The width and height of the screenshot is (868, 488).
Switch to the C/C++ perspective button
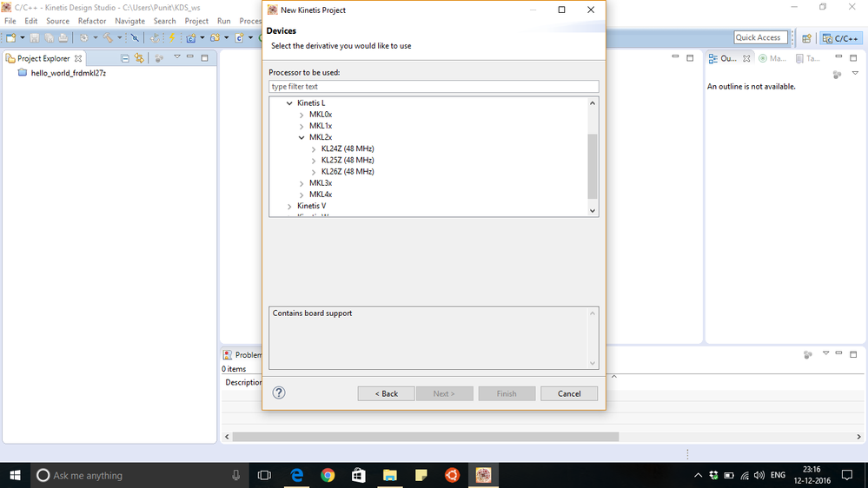pyautogui.click(x=840, y=38)
